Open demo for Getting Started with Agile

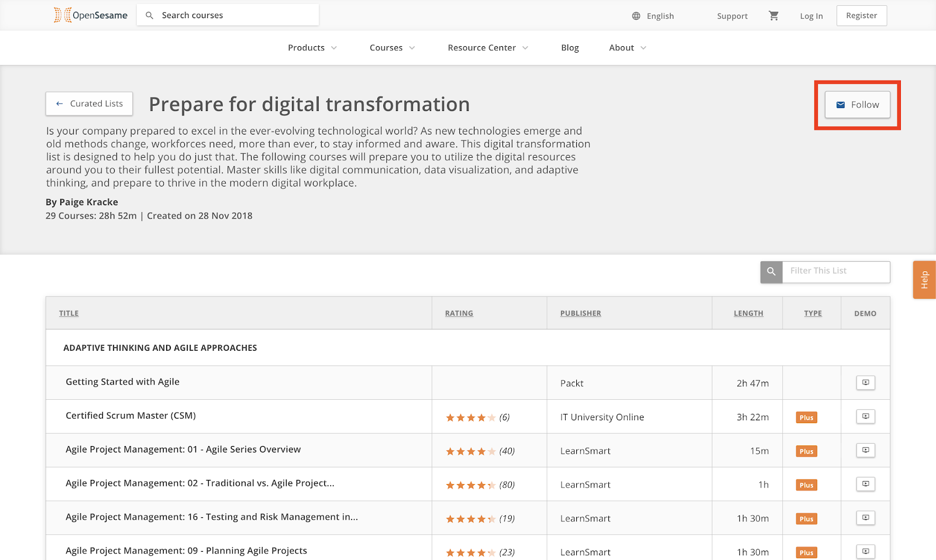865,382
